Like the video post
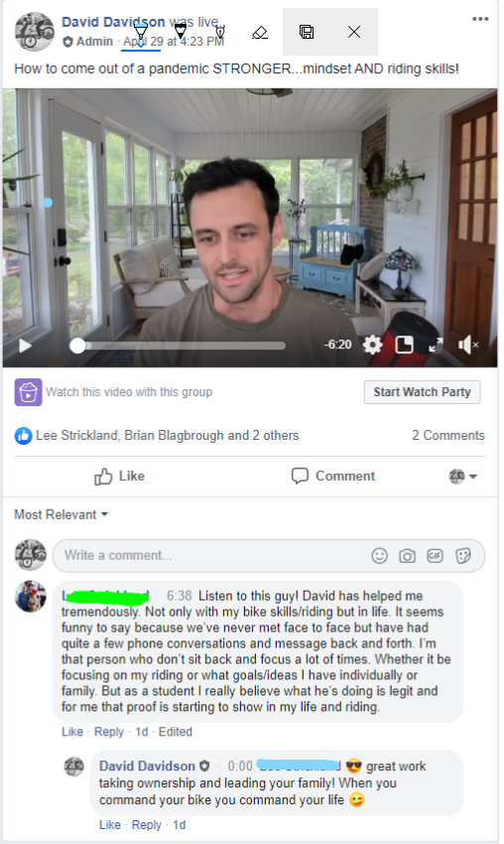Screen dimensions: 504x844 (119, 477)
